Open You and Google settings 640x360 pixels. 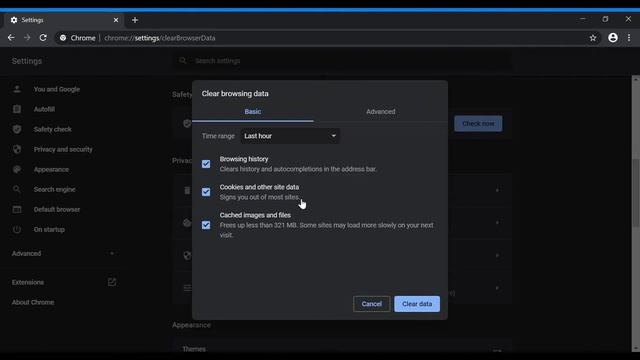[57, 89]
